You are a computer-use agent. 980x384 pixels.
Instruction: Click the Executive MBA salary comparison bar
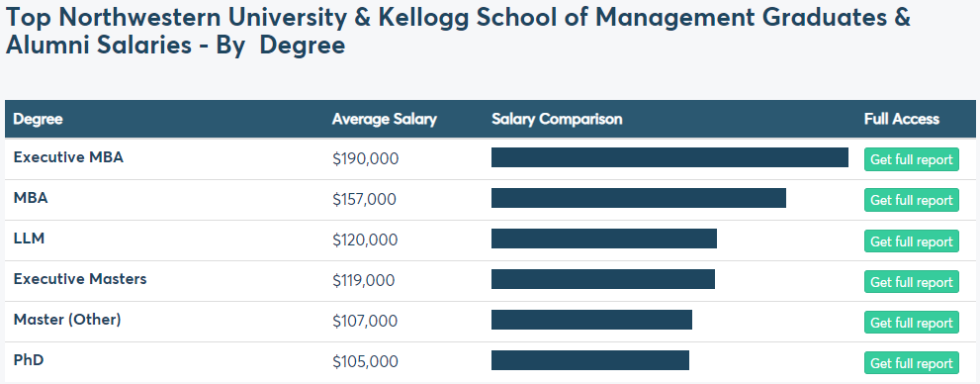[670, 157]
